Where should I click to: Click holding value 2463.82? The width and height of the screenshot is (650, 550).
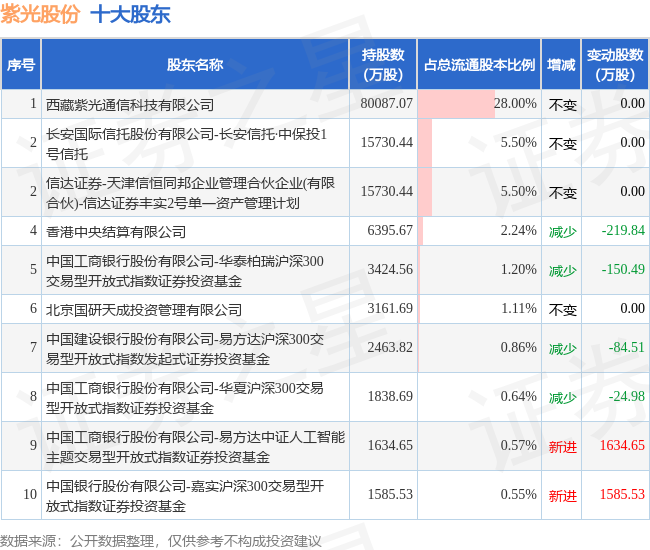[390, 347]
